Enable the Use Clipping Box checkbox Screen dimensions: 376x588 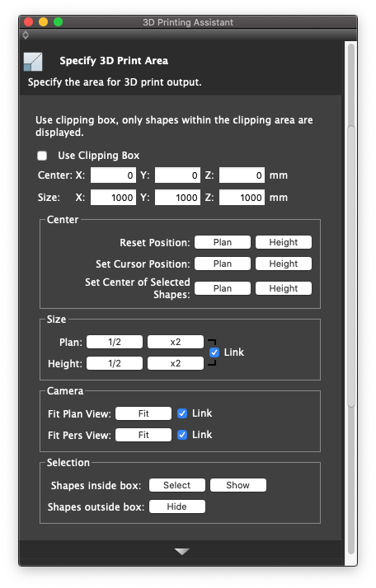(42, 156)
